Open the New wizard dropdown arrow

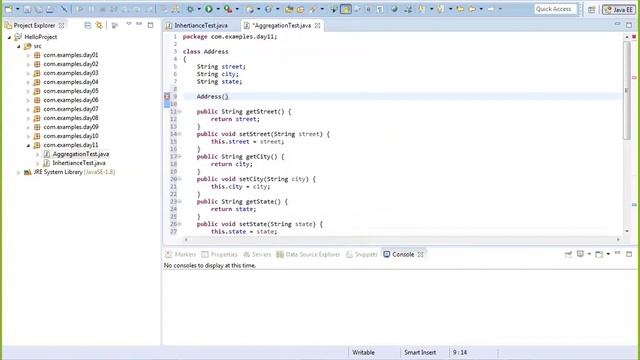coord(18,9)
